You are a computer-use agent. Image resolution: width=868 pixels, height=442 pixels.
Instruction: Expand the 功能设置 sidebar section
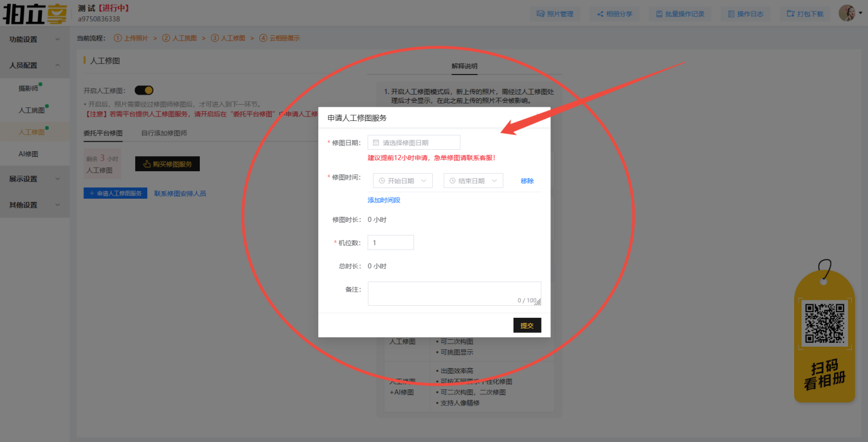[x=34, y=39]
